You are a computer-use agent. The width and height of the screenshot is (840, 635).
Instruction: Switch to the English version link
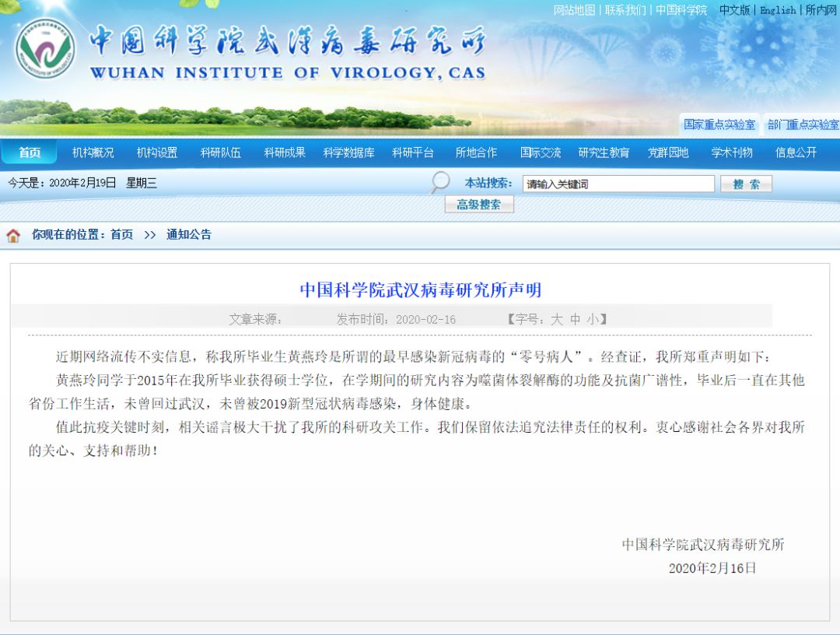point(778,10)
